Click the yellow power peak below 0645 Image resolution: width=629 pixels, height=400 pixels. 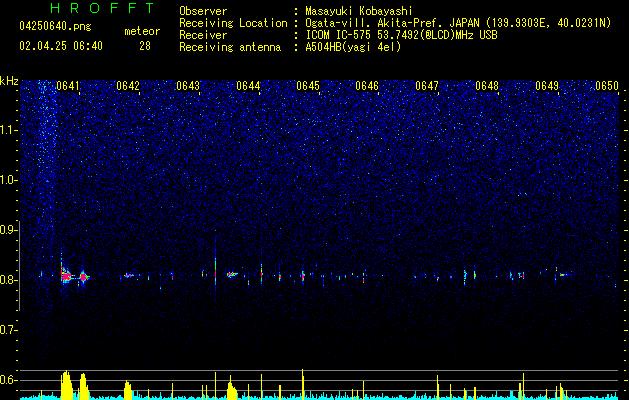click(x=302, y=384)
